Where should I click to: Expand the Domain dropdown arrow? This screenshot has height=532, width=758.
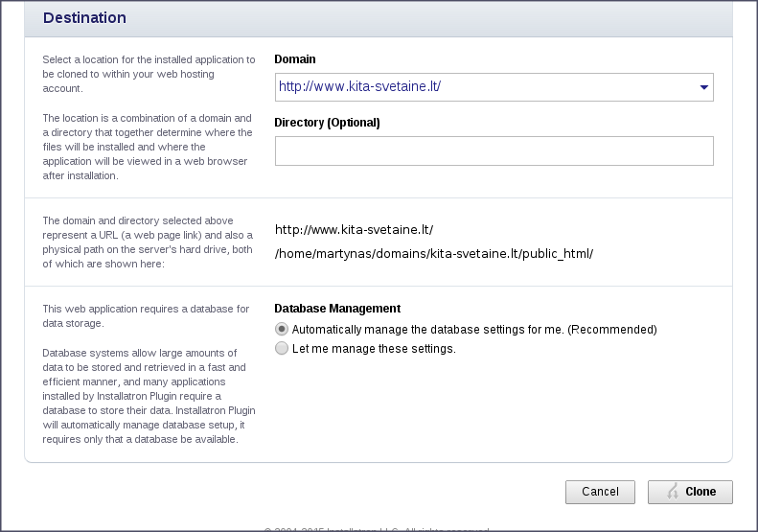click(704, 87)
